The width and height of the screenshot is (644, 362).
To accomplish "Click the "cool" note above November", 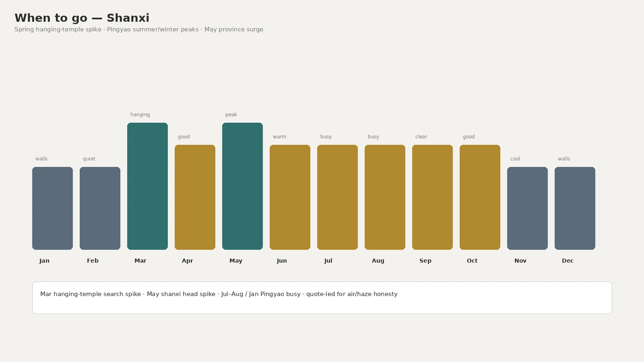I will coord(515,159).
